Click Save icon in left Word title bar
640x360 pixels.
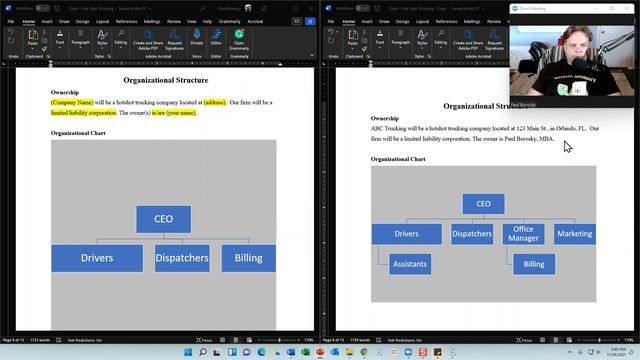click(x=57, y=8)
